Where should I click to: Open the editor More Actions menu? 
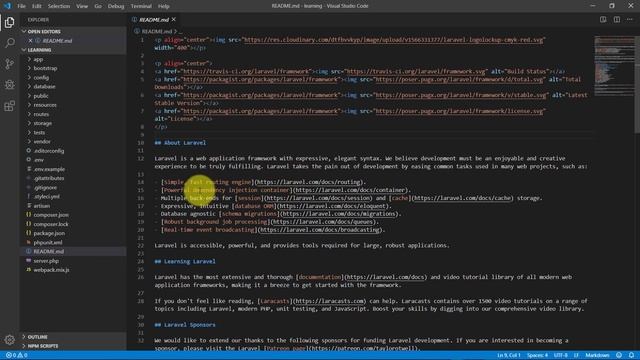tap(630, 19)
